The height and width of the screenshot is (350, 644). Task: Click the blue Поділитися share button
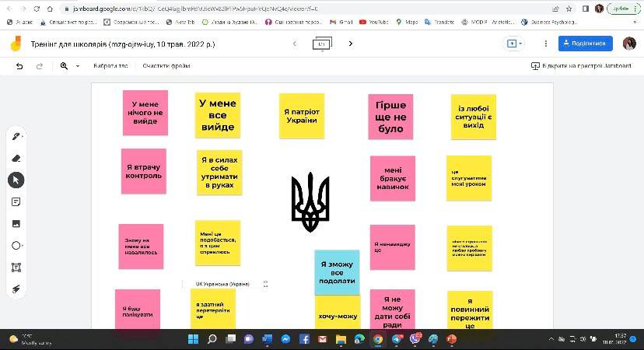[x=585, y=44]
